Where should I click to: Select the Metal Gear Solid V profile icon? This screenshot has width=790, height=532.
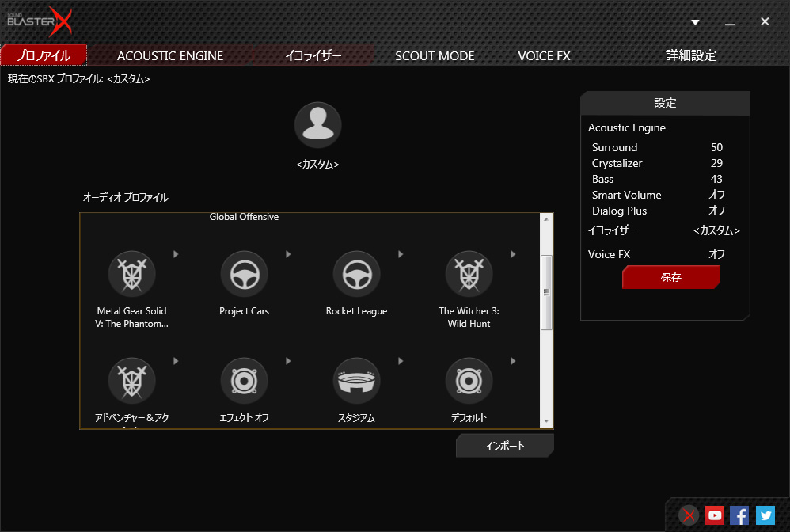point(131,275)
